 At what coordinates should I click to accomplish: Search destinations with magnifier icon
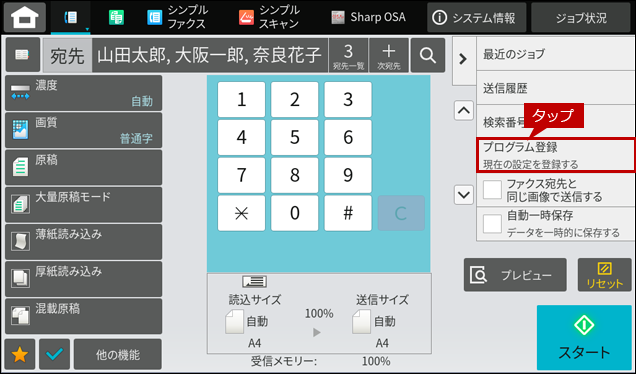point(428,55)
